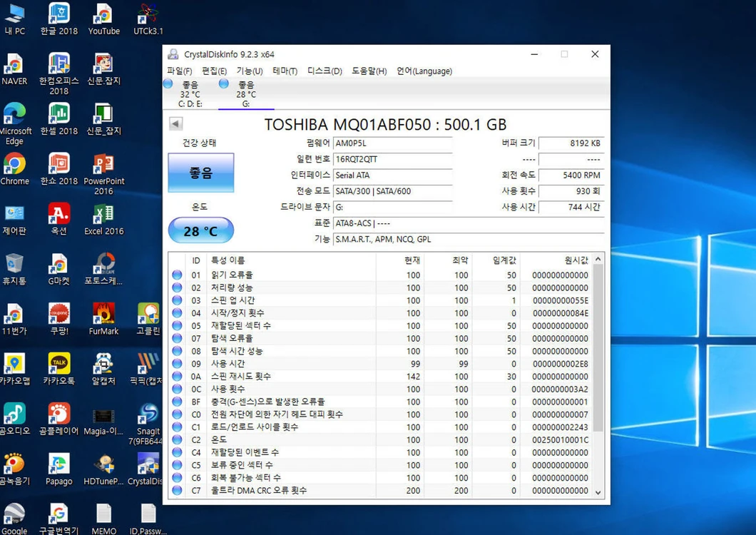Select the C2 온도 attribute row

[x=380, y=439]
